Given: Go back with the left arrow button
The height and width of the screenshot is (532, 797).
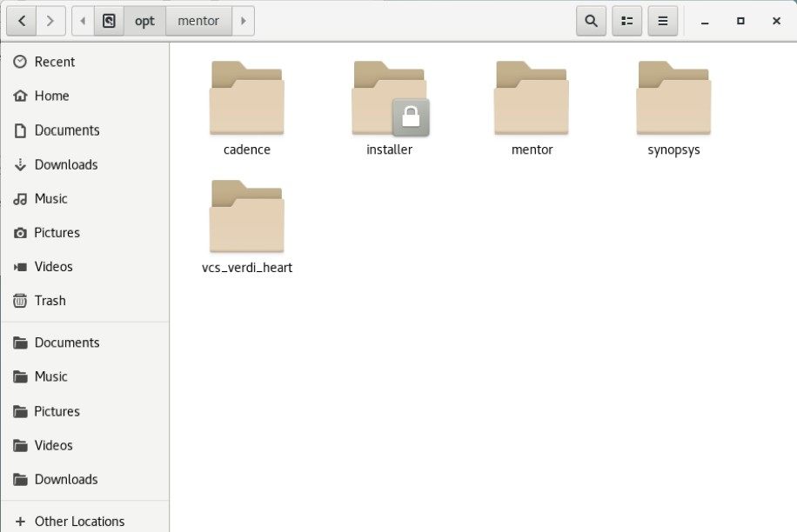Looking at the screenshot, I should [22, 21].
